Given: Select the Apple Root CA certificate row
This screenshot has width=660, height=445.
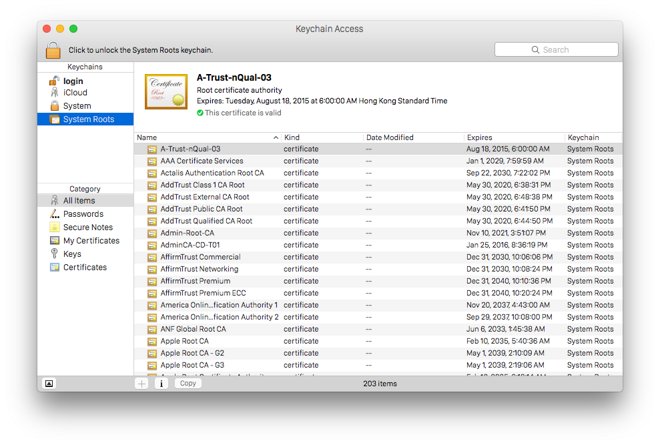Looking at the screenshot, I should (x=378, y=341).
